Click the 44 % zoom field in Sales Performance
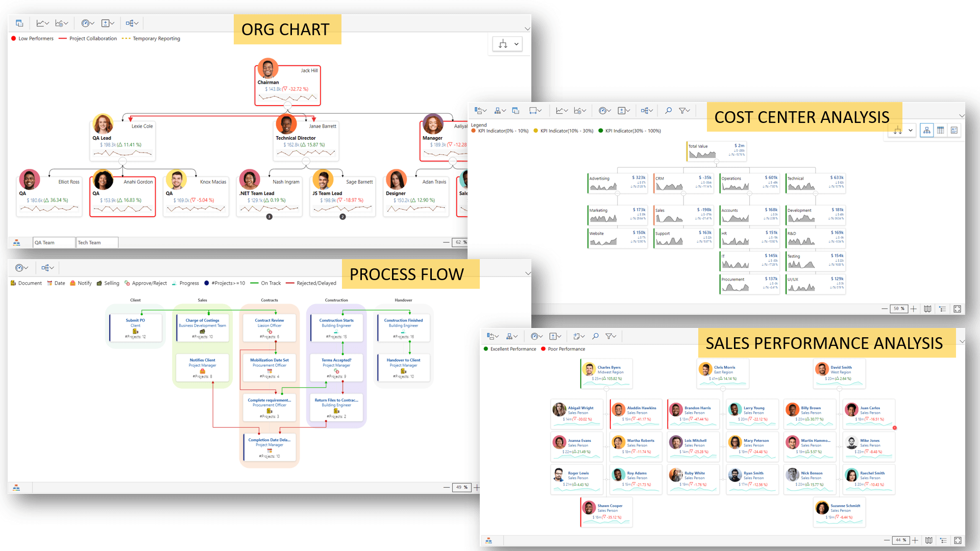This screenshot has height=551, width=980. click(x=901, y=540)
